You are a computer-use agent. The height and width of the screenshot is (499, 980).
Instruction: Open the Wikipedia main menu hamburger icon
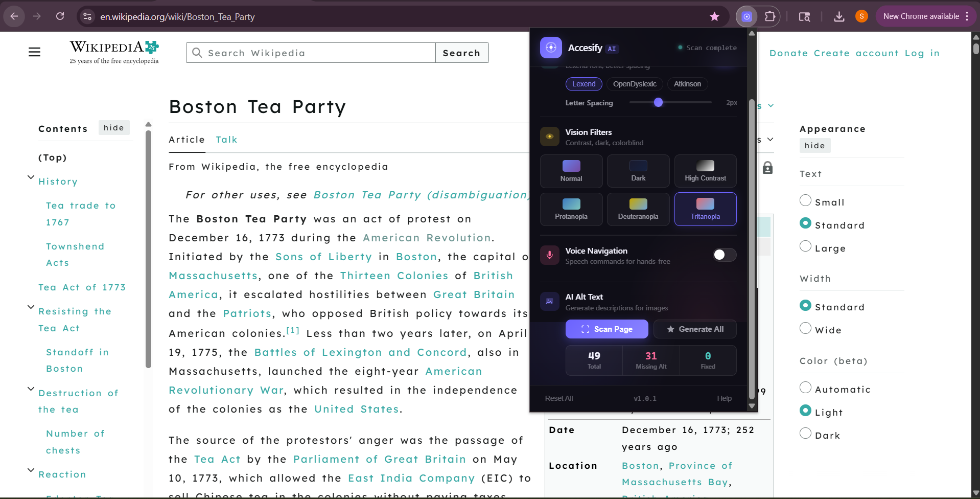(x=34, y=52)
